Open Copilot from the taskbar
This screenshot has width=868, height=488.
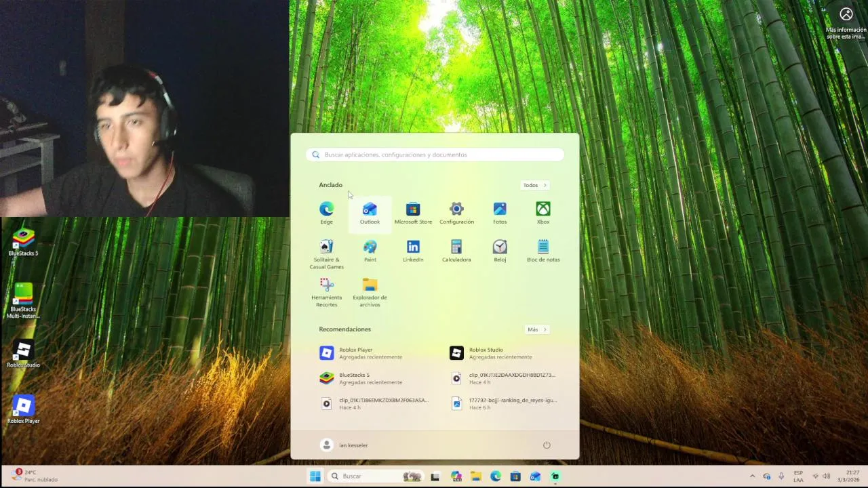(456, 476)
